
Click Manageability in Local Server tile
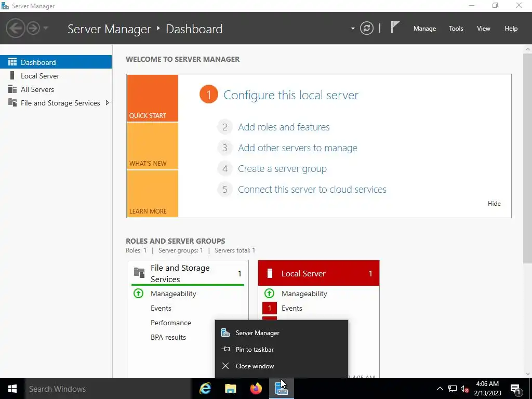304,294
